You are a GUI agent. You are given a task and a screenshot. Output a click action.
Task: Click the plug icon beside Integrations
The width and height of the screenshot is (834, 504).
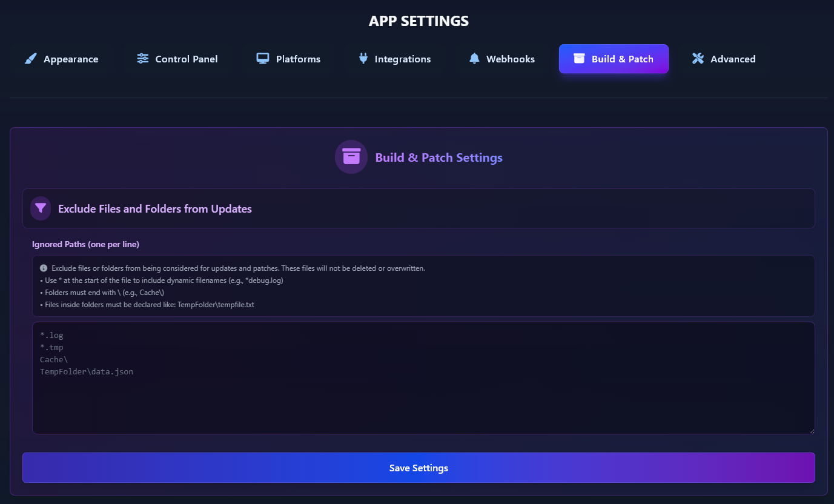point(363,59)
